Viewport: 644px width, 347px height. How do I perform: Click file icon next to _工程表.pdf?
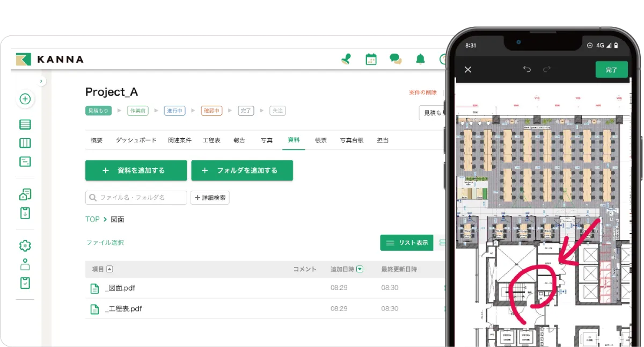[94, 309]
